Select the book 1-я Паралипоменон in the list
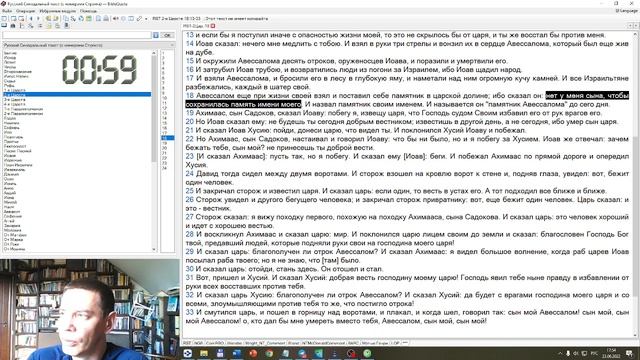The image size is (640, 360). [23, 109]
